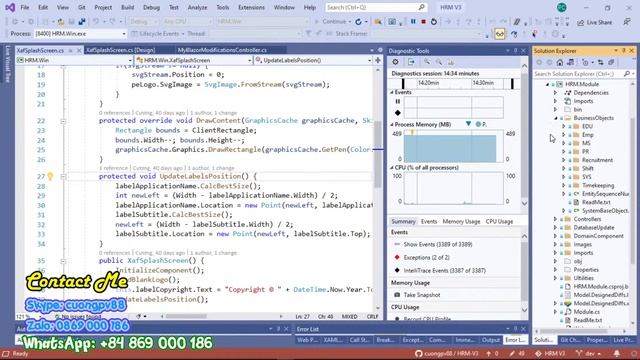Collapse Process Memory (MB) graph section
The width and height of the screenshot is (640, 360).
[x=392, y=124]
